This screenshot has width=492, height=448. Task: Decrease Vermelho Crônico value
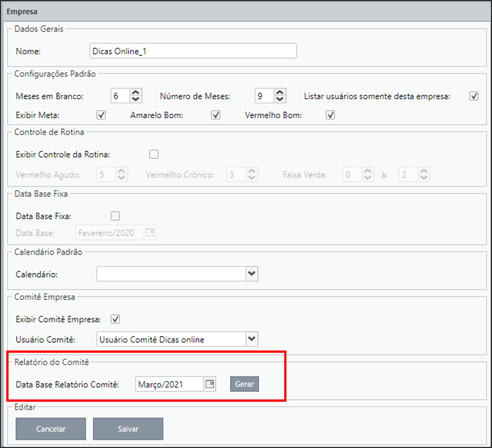pyautogui.click(x=252, y=178)
